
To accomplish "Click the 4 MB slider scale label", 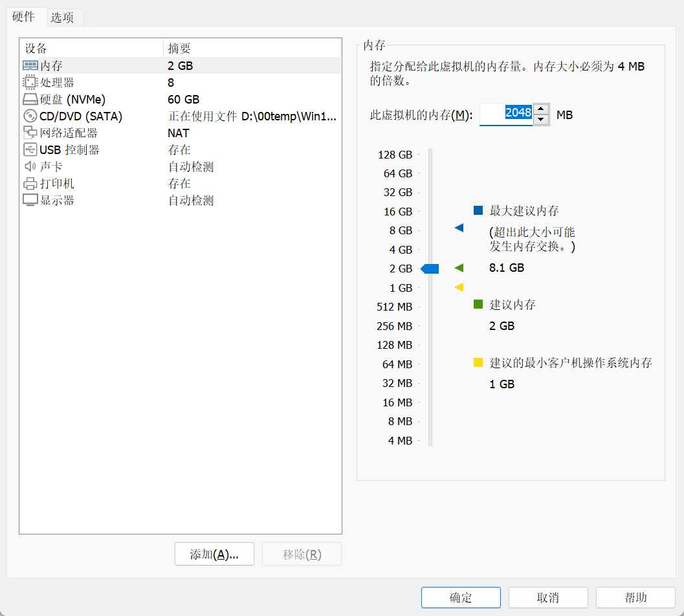I will [x=400, y=441].
